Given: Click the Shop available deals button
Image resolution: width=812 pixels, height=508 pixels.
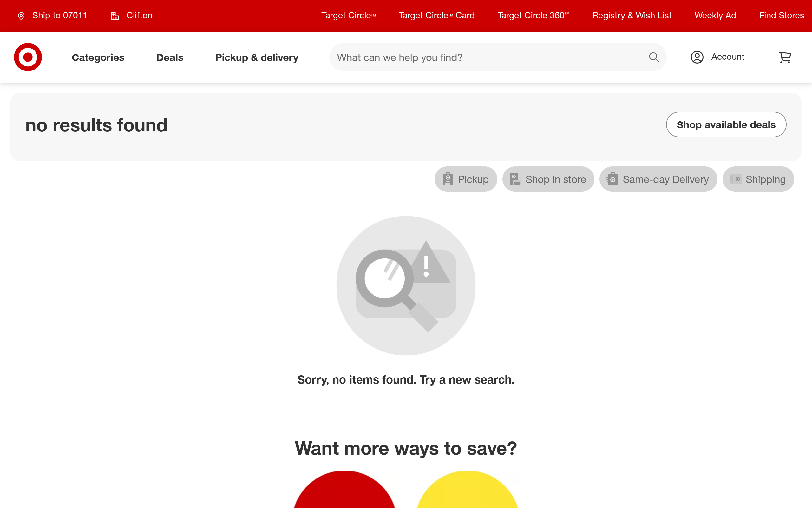Looking at the screenshot, I should coord(726,125).
